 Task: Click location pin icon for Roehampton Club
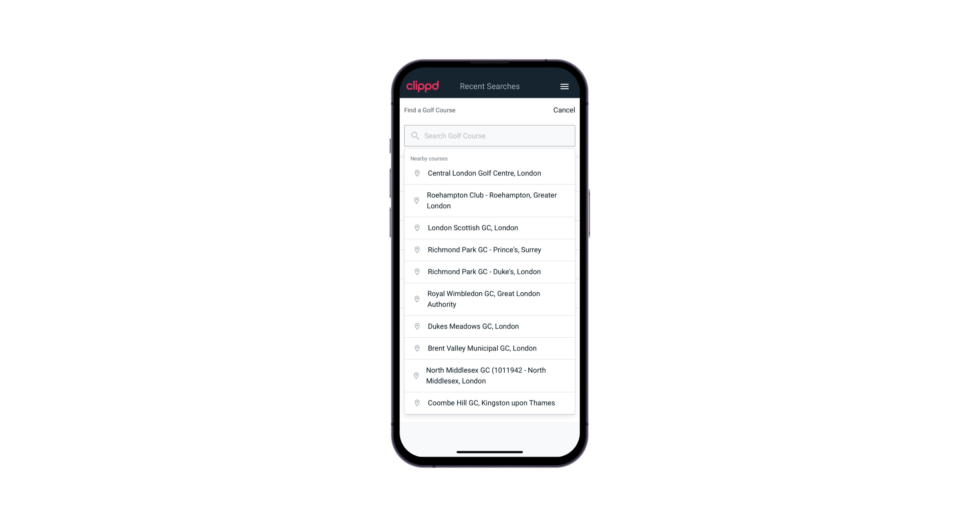[415, 201]
